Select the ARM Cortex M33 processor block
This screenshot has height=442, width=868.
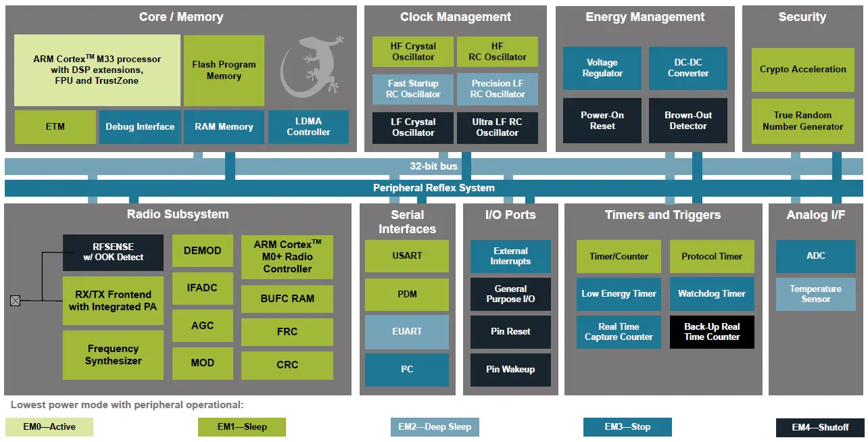pos(97,70)
